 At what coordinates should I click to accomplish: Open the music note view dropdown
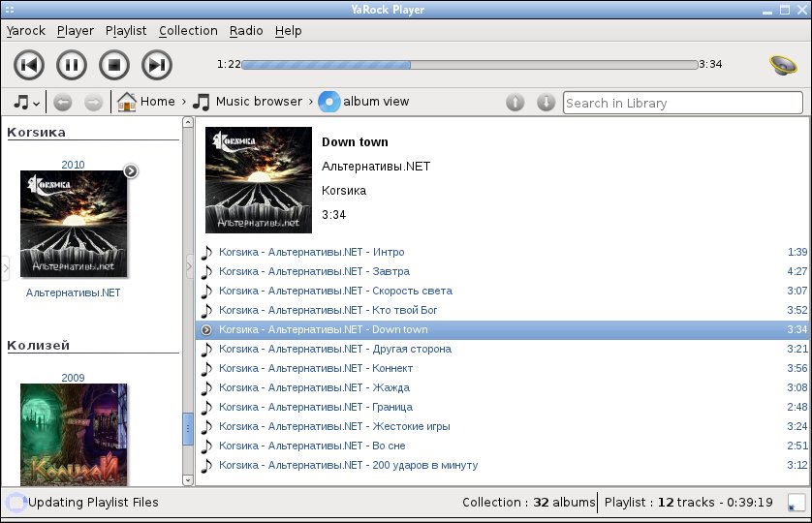pyautogui.click(x=26, y=102)
